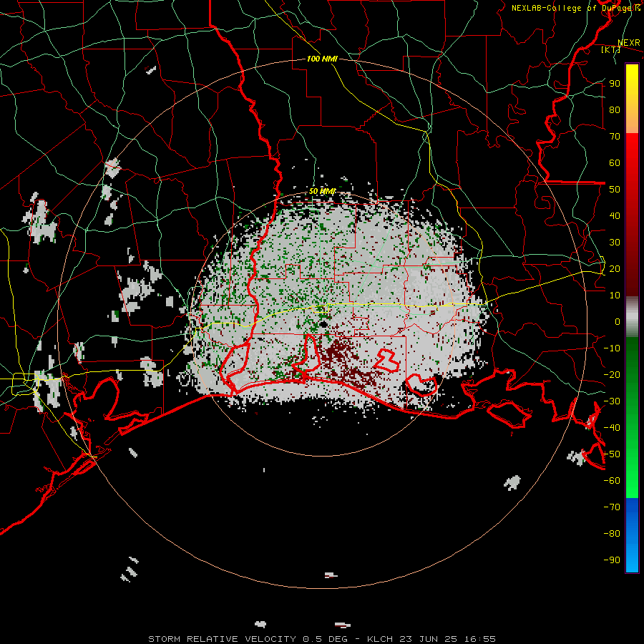Click the 10 value on velocity scale
The height and width of the screenshot is (644, 644).
615,296
